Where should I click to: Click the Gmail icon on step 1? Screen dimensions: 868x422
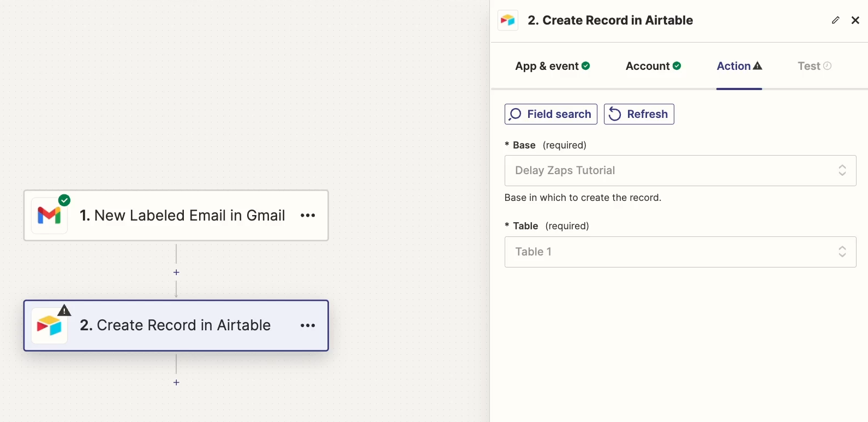coord(49,216)
